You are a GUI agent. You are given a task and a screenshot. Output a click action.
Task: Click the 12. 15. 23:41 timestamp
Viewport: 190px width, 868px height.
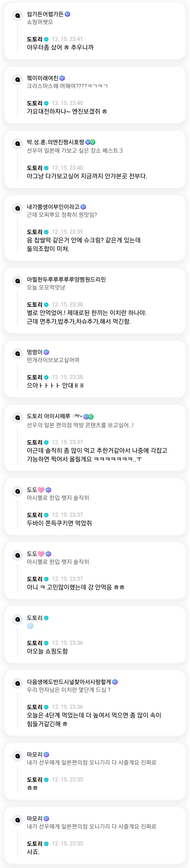tap(67, 39)
